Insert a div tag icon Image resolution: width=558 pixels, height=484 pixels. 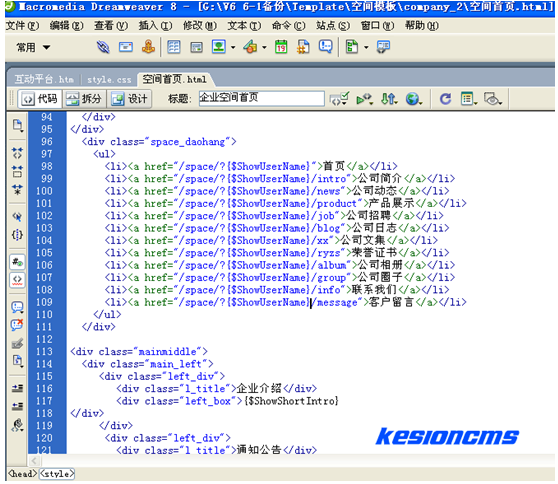[196, 47]
